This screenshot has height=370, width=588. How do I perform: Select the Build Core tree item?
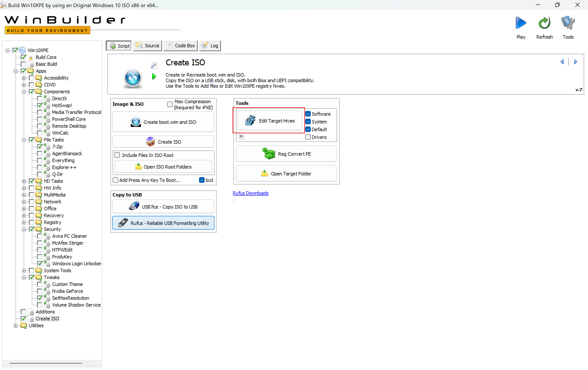46,57
